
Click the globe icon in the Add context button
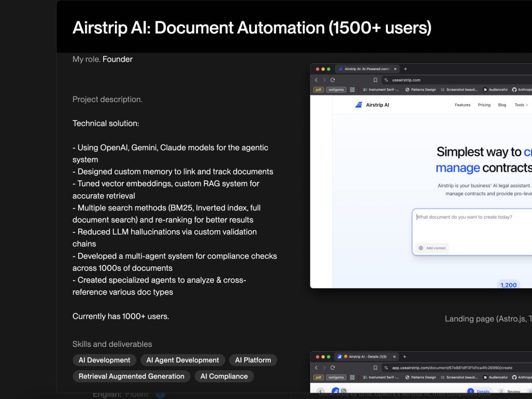pos(421,248)
